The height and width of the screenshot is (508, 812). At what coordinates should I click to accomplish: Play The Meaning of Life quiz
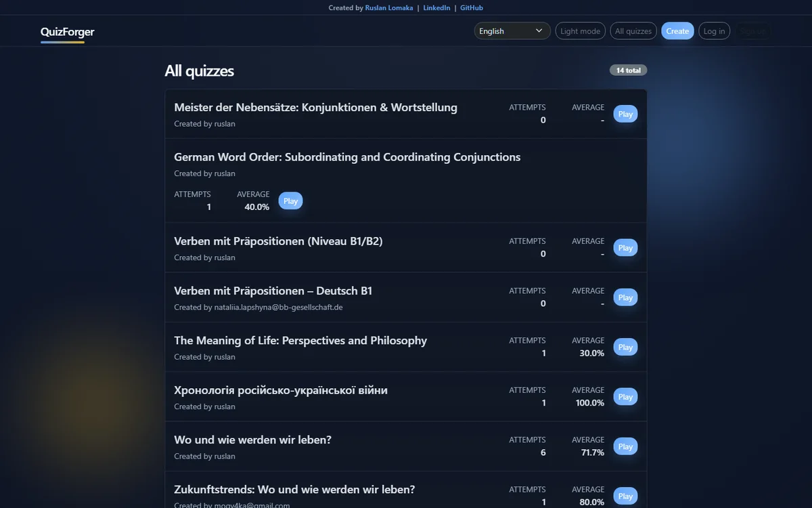625,347
